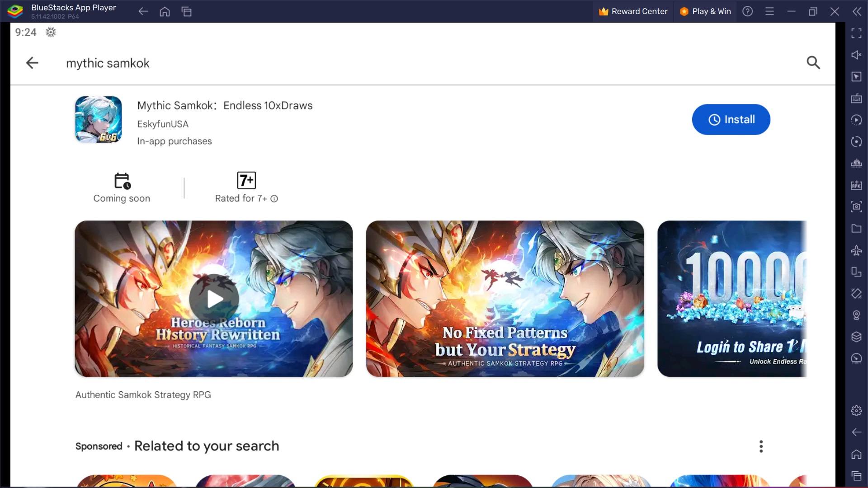The width and height of the screenshot is (868, 488).
Task: Click Android status bar gear icon
Action: tap(51, 32)
